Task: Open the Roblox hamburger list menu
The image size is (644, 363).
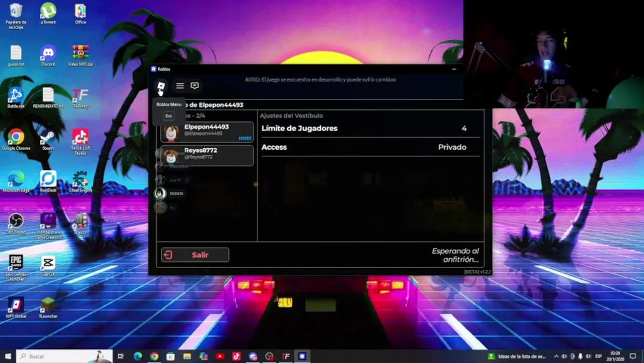Action: pos(180,86)
